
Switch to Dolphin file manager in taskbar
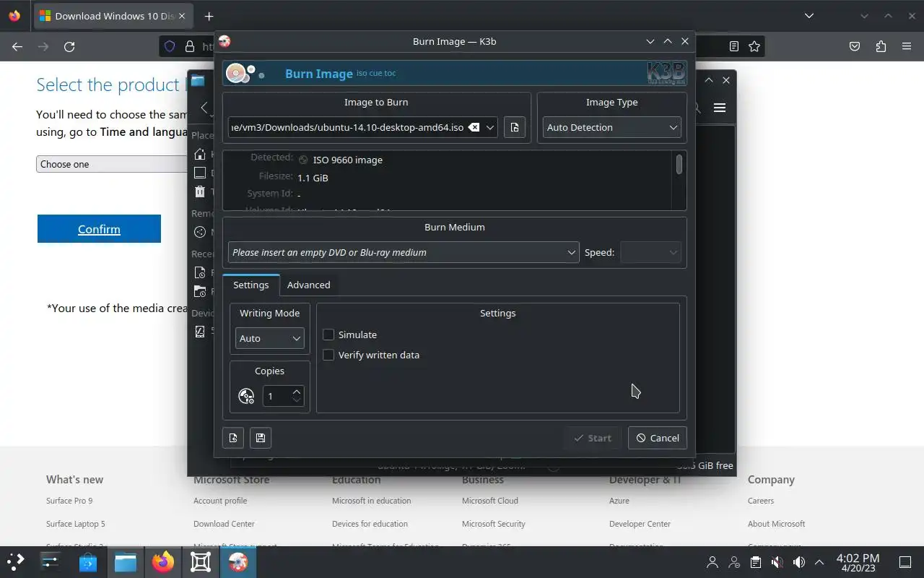(126, 561)
